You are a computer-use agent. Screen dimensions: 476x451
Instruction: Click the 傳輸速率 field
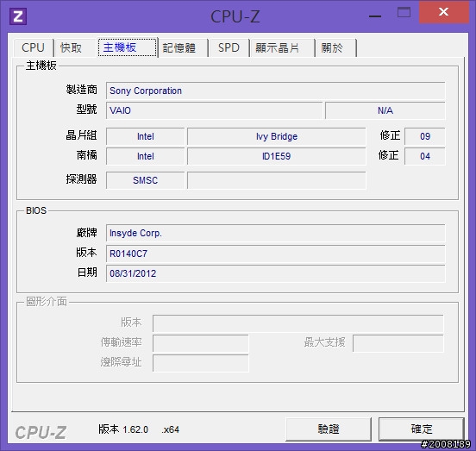200,343
